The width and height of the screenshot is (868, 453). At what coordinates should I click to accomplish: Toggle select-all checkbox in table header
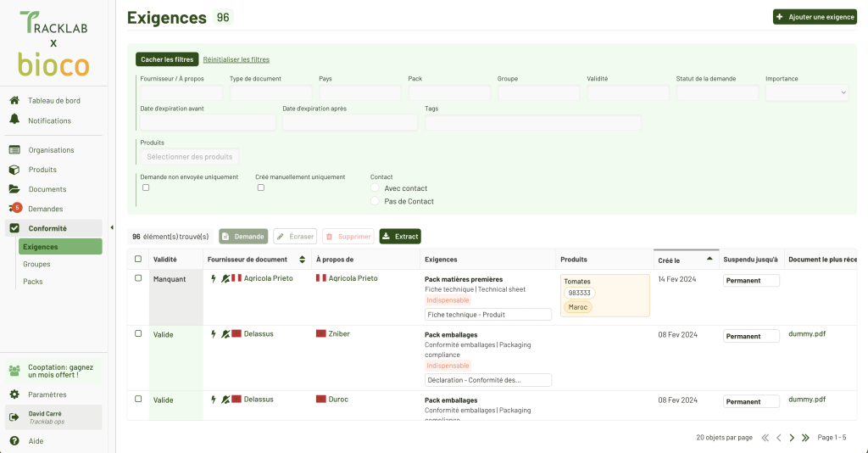coord(138,259)
